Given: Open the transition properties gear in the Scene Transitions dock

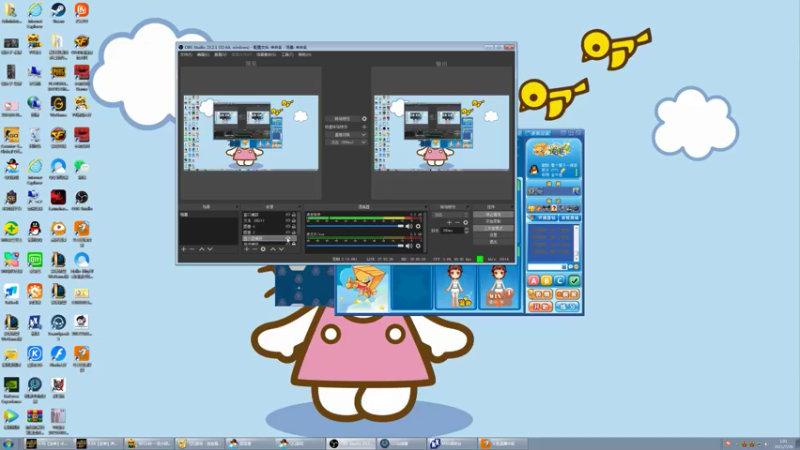Looking at the screenshot, I should point(466,222).
